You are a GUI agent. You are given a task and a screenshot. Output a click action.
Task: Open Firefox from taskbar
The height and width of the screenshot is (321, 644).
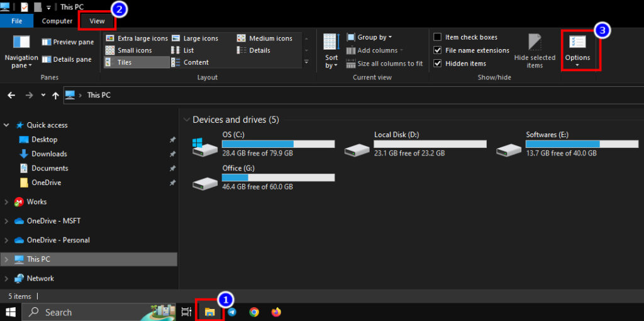coord(277,312)
